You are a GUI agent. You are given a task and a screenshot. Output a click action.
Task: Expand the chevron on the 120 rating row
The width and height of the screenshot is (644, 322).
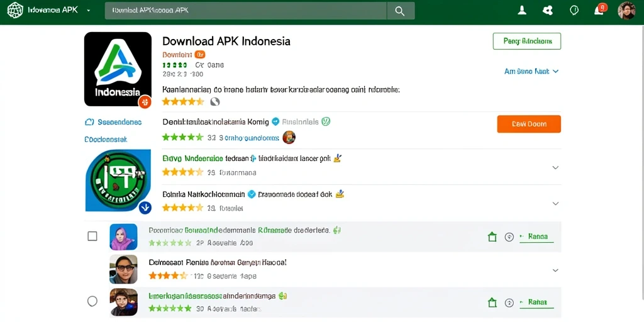click(x=555, y=270)
